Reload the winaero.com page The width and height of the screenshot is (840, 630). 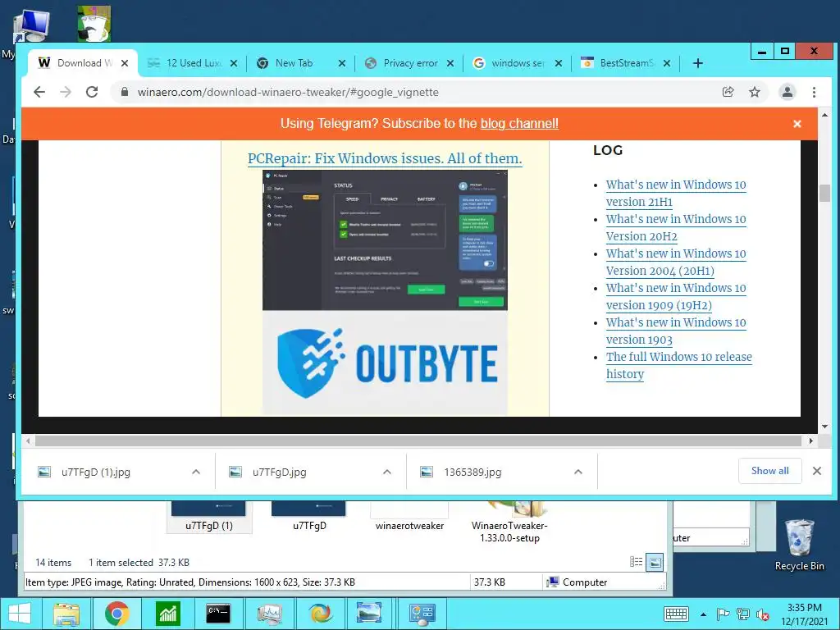[92, 92]
